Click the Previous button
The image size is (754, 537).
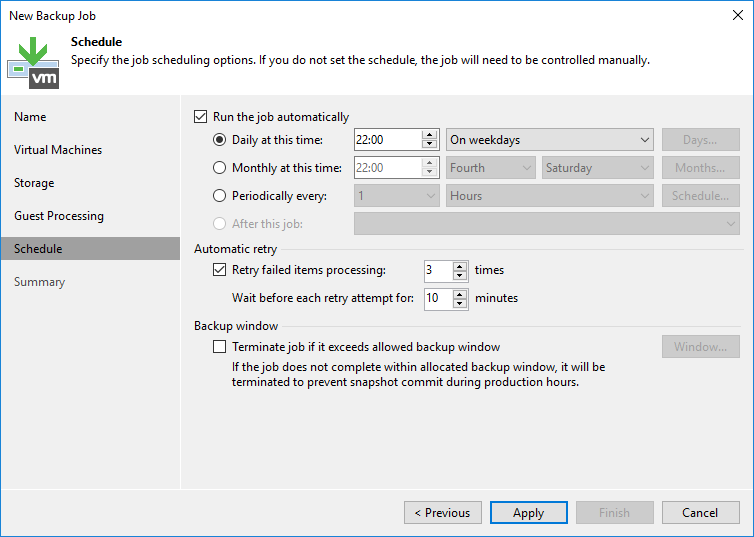pyautogui.click(x=442, y=513)
